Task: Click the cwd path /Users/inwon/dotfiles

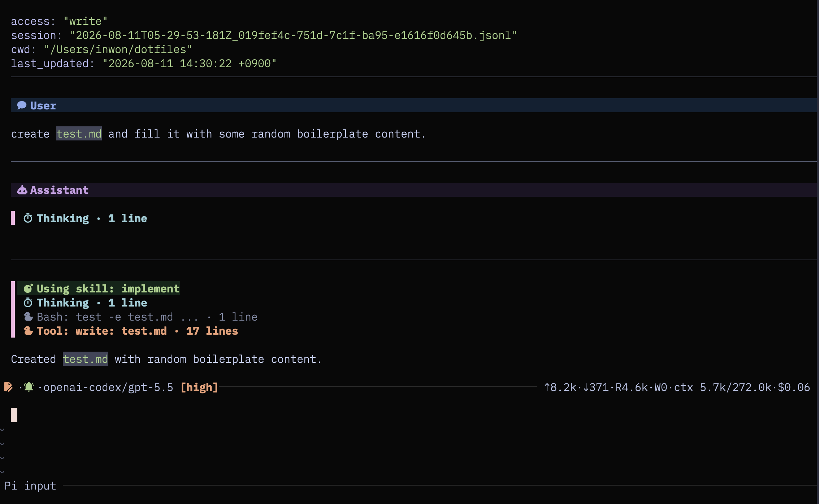Action: pos(118,49)
